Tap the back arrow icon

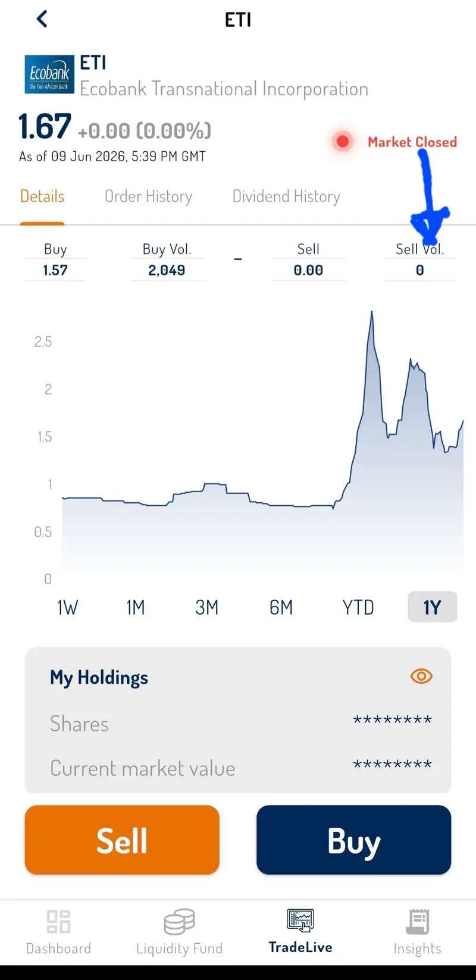click(42, 19)
